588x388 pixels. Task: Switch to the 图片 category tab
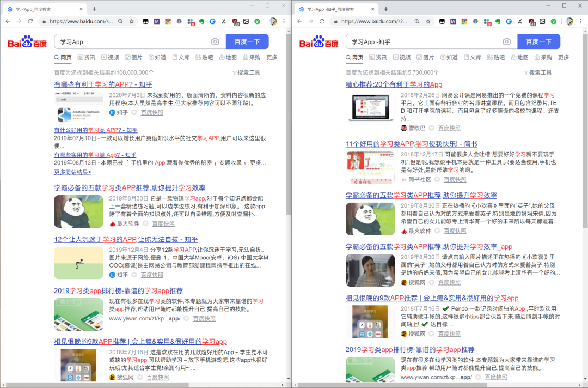134,57
